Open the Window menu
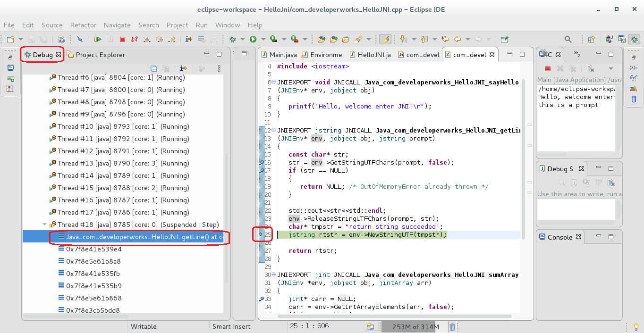The height and width of the screenshot is (333, 644). [x=228, y=25]
